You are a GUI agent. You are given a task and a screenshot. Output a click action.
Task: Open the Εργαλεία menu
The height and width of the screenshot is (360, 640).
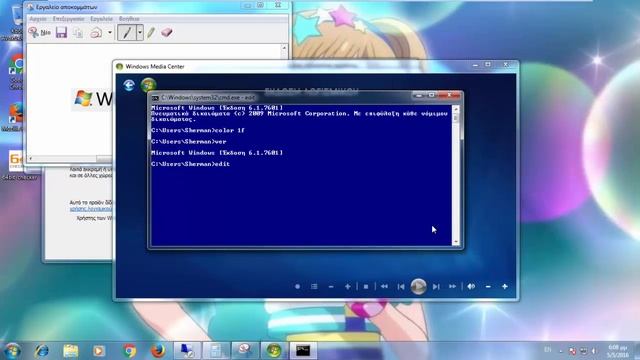point(101,19)
